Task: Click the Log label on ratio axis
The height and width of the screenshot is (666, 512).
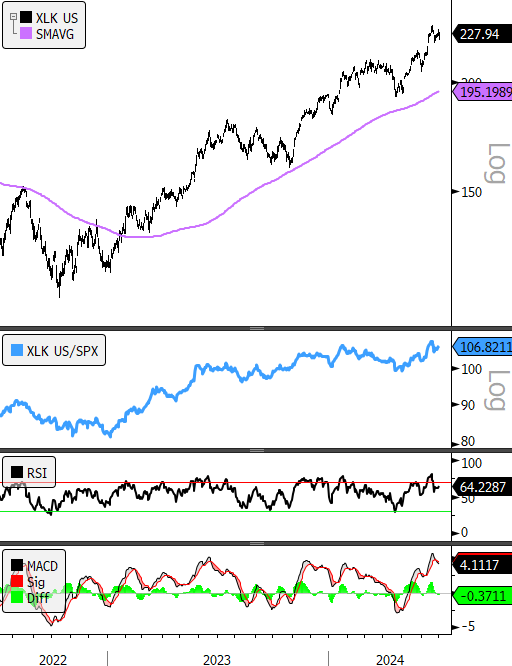Action: click(496, 390)
